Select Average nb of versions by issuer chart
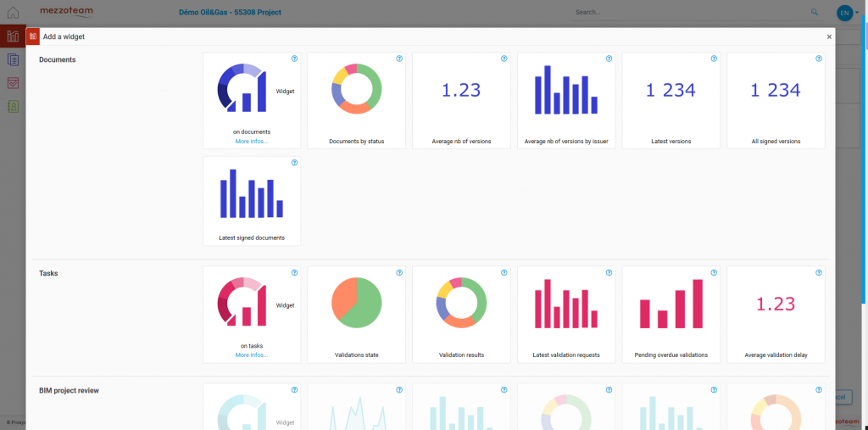Image resolution: width=868 pixels, height=430 pixels. (566, 100)
